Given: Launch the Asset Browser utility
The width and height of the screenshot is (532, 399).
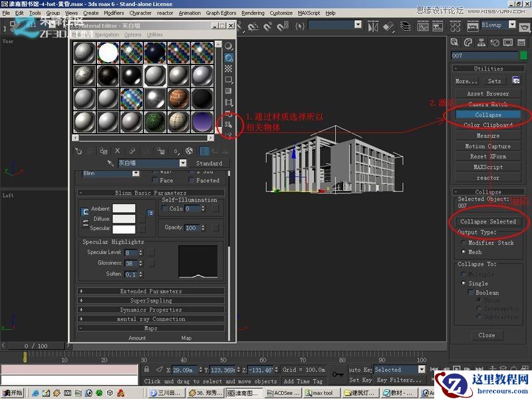Looking at the screenshot, I should coord(487,93).
